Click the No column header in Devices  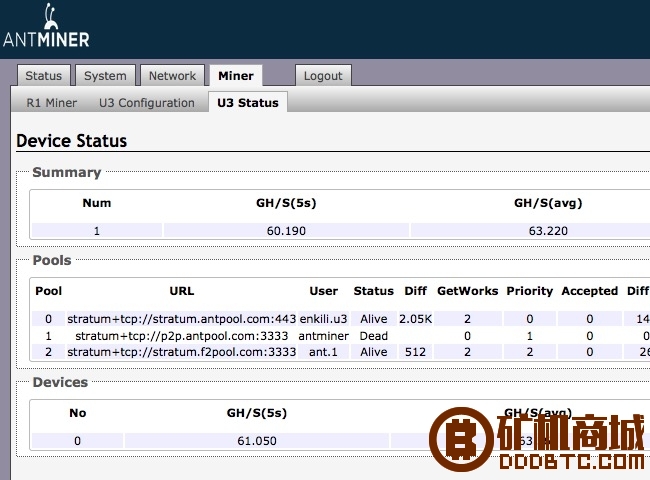(x=78, y=412)
